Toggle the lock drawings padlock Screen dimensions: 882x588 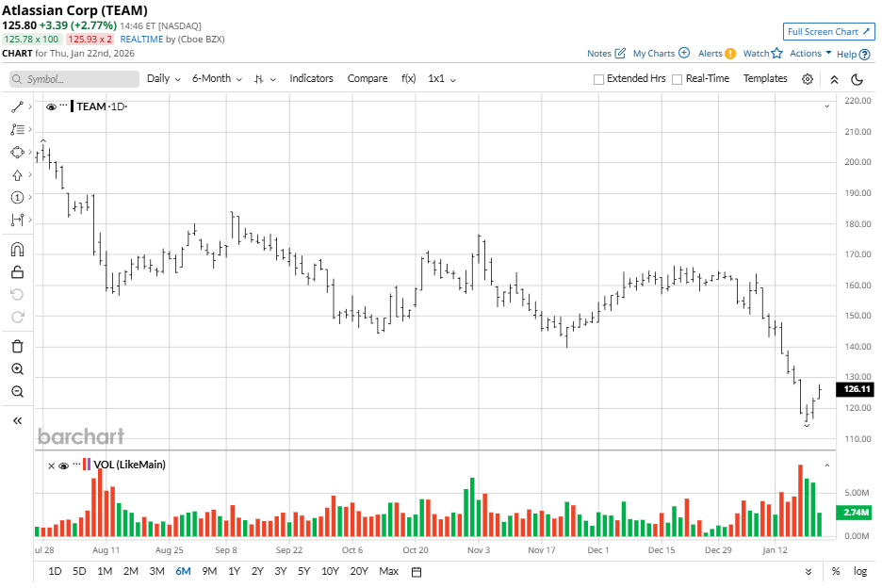coord(18,272)
